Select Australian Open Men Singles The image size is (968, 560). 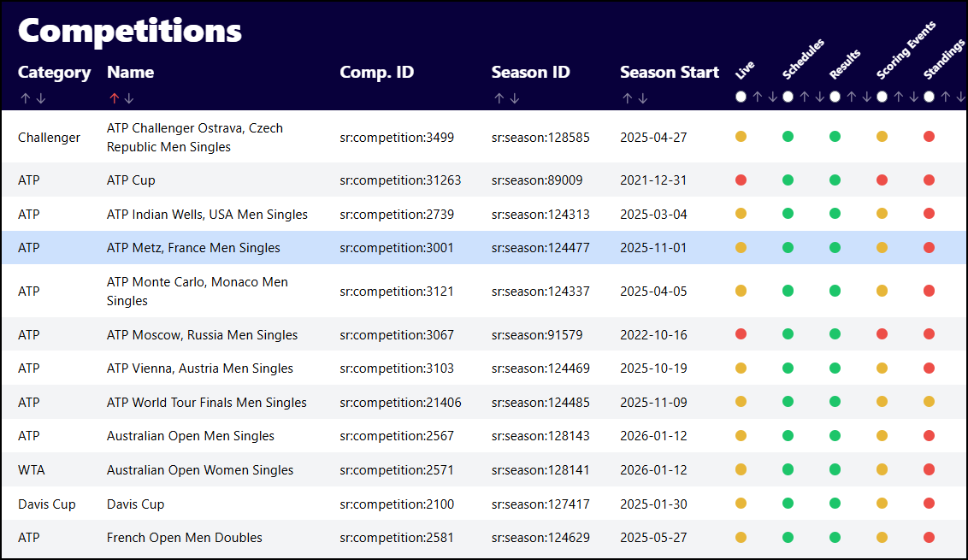(x=190, y=436)
